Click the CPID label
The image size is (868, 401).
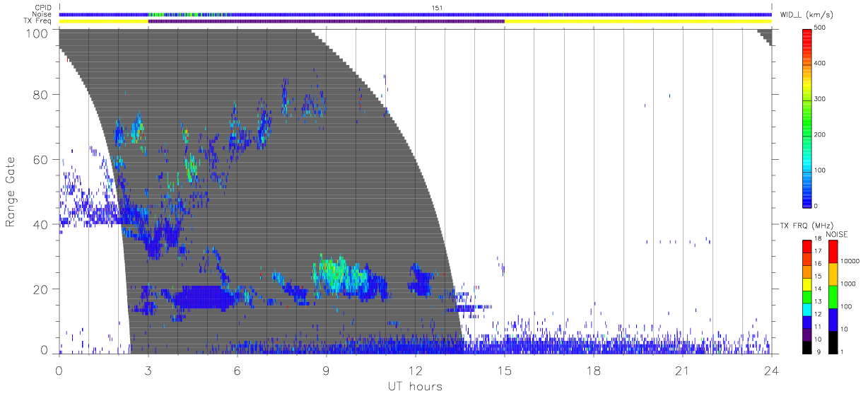pos(43,8)
